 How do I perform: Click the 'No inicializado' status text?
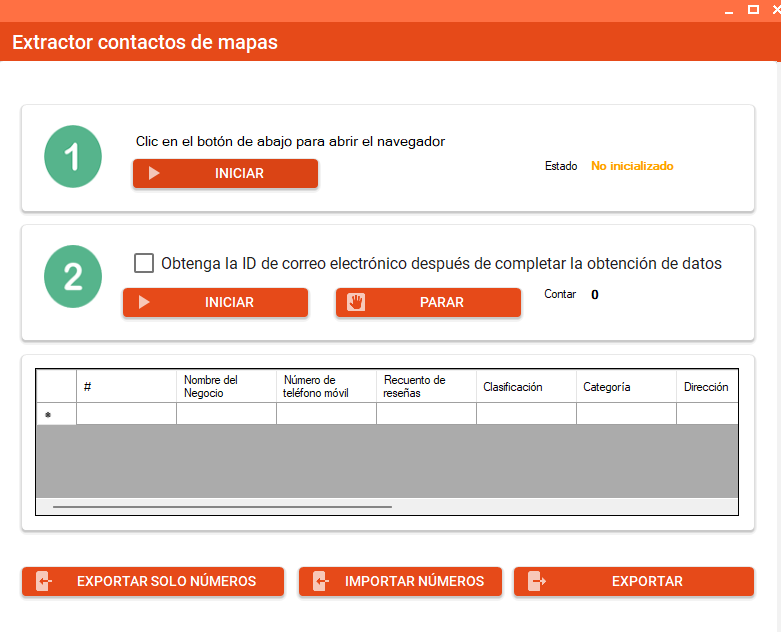point(632,166)
